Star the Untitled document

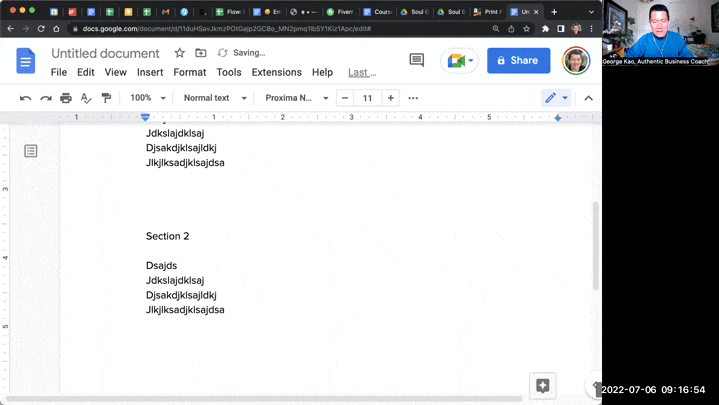point(179,53)
